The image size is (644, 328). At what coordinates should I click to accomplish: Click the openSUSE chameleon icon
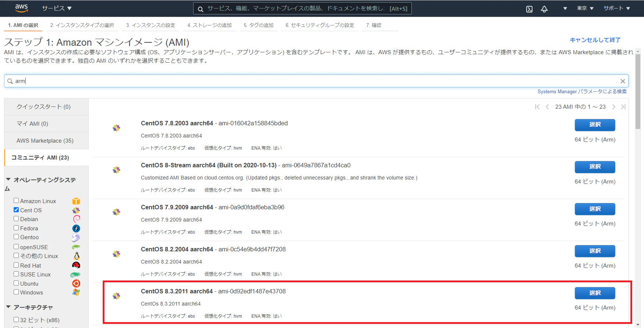point(76,247)
